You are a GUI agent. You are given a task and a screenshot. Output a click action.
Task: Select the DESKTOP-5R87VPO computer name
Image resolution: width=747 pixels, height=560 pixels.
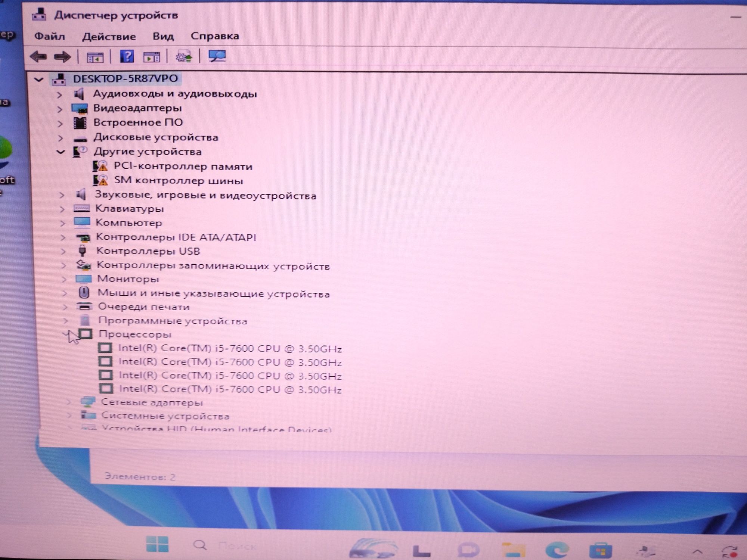point(125,79)
